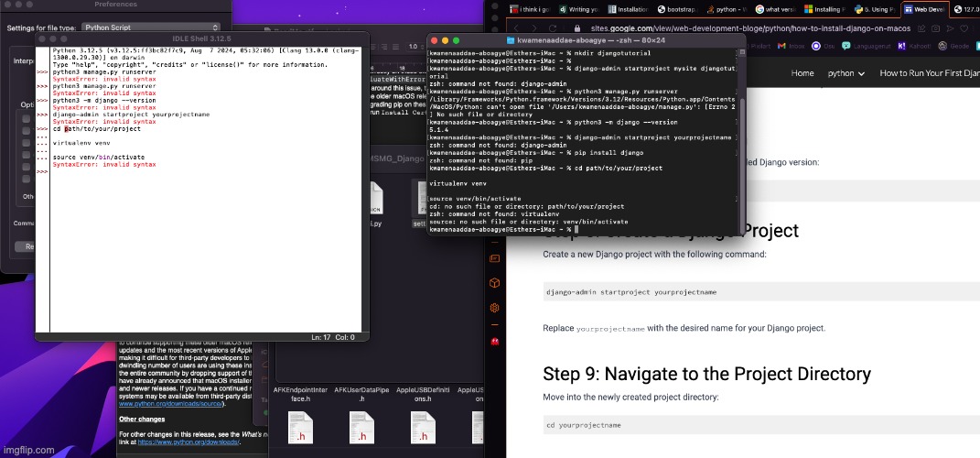Switch to the '5. Using Py' tab

click(x=874, y=9)
